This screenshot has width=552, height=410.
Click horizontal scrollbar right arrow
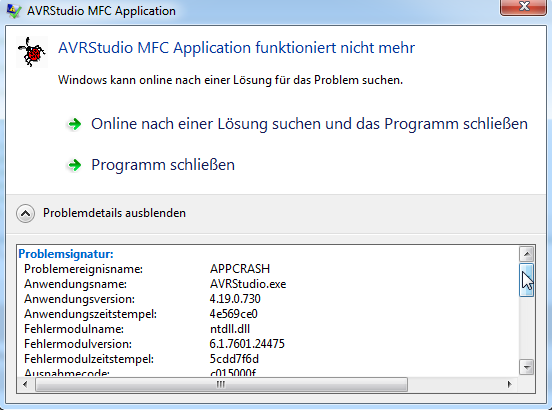pos(509,384)
